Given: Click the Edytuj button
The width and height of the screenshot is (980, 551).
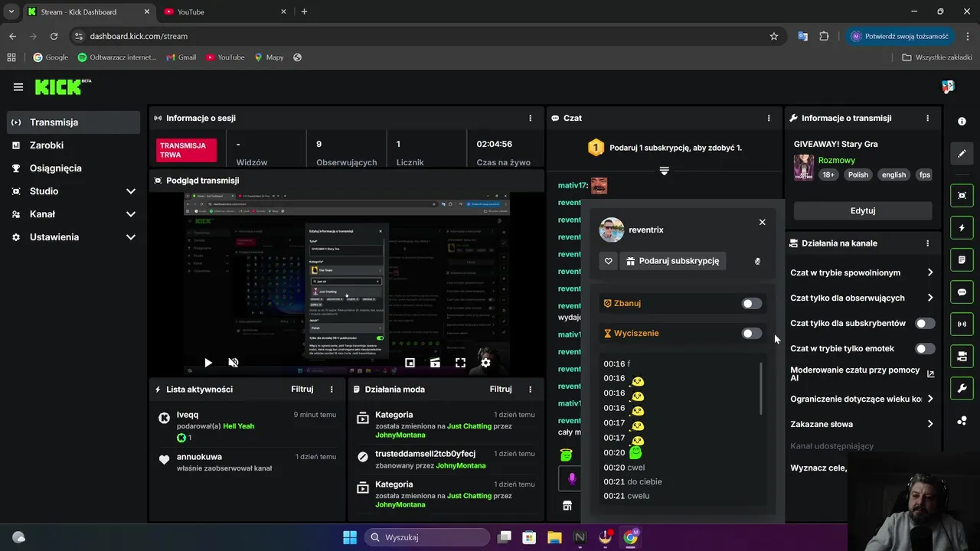Looking at the screenshot, I should click(x=863, y=210).
